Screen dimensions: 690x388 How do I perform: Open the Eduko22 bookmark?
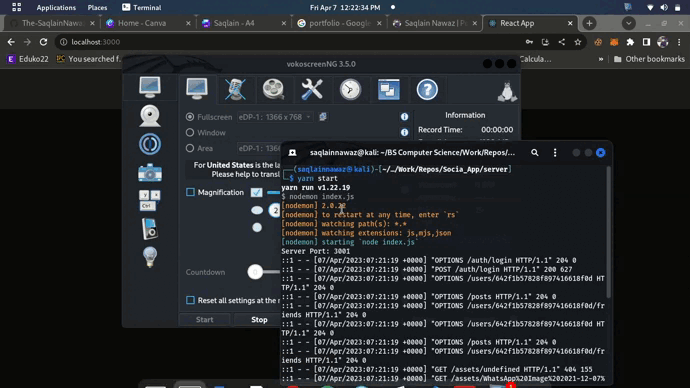[28, 59]
